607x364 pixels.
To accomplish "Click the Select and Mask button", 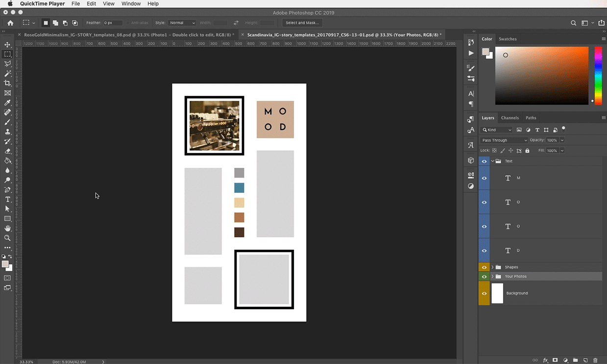I will point(302,23).
